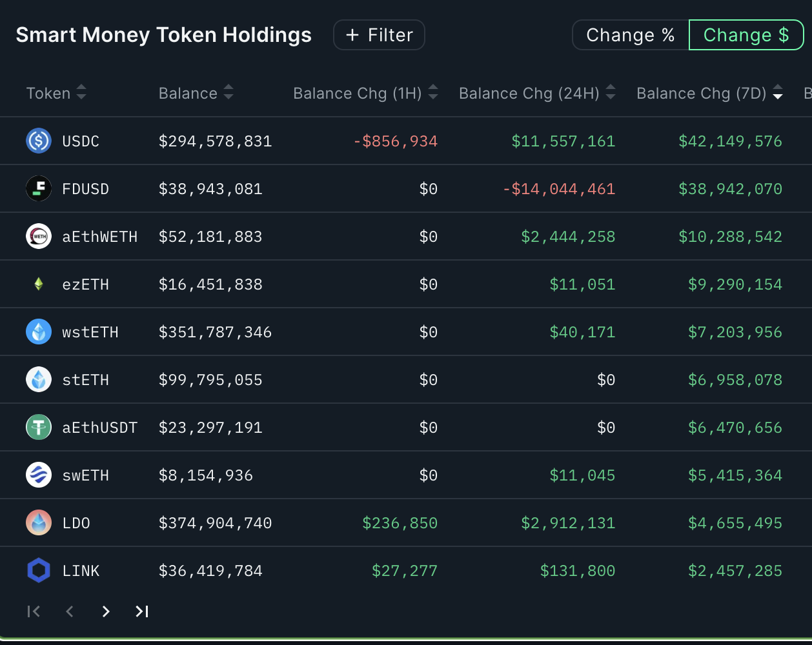Jump to the last page
Viewport: 812px width, 645px height.
(142, 611)
